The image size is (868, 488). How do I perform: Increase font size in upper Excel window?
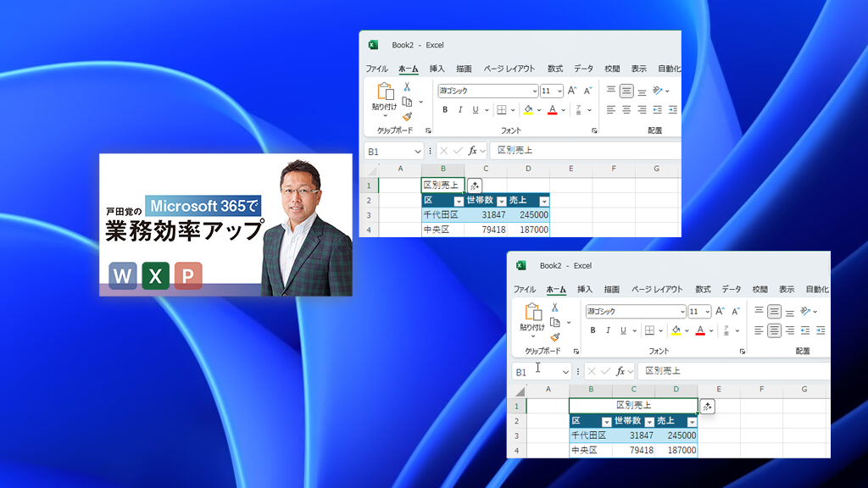pos(572,90)
